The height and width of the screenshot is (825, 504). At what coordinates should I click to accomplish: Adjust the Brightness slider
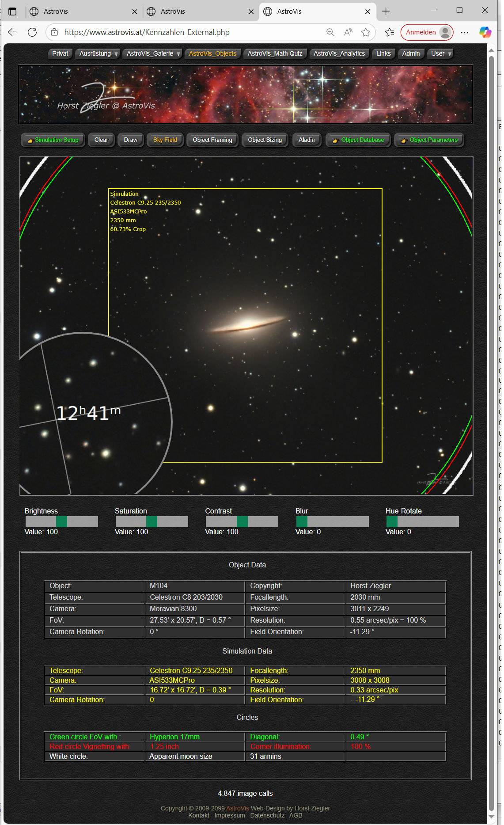(x=61, y=522)
